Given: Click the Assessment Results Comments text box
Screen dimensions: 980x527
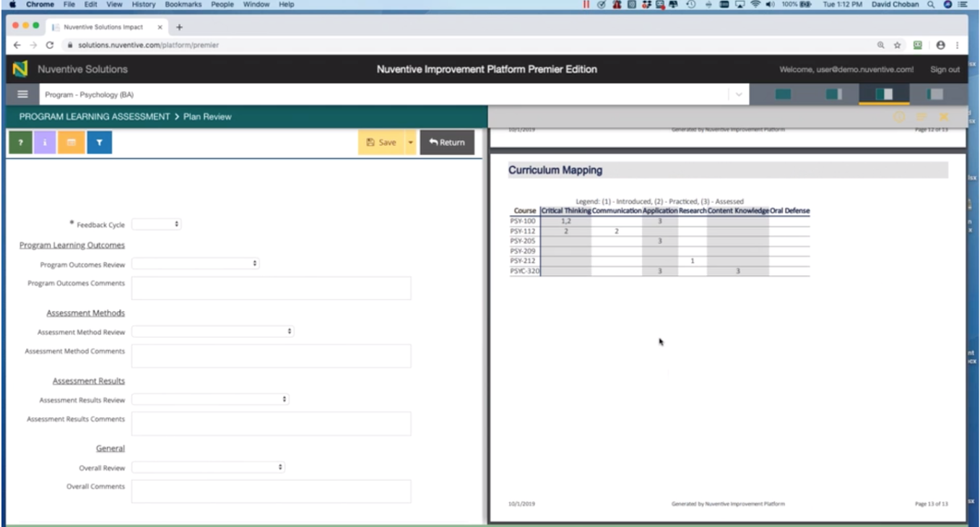Looking at the screenshot, I should click(x=271, y=424).
